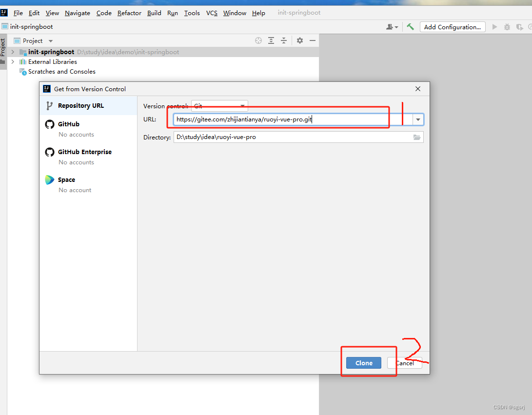This screenshot has width=532, height=415.
Task: Select Repository URL in dialog sidebar
Action: (88, 105)
